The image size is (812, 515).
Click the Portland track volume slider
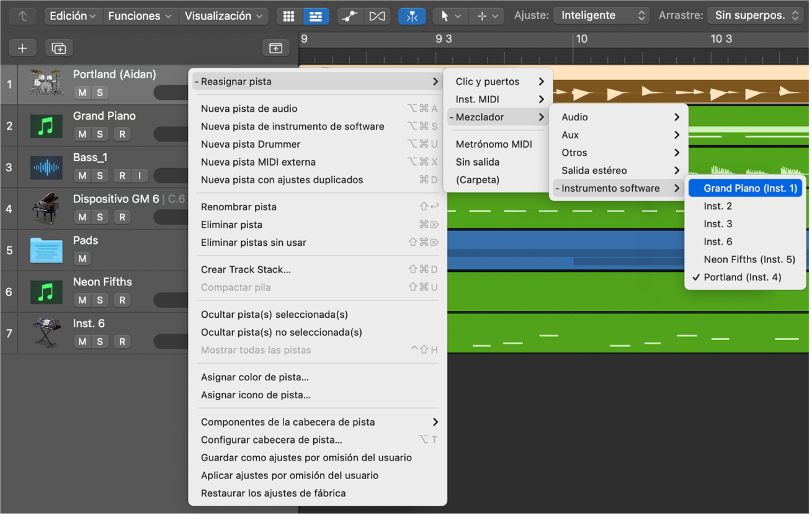171,93
